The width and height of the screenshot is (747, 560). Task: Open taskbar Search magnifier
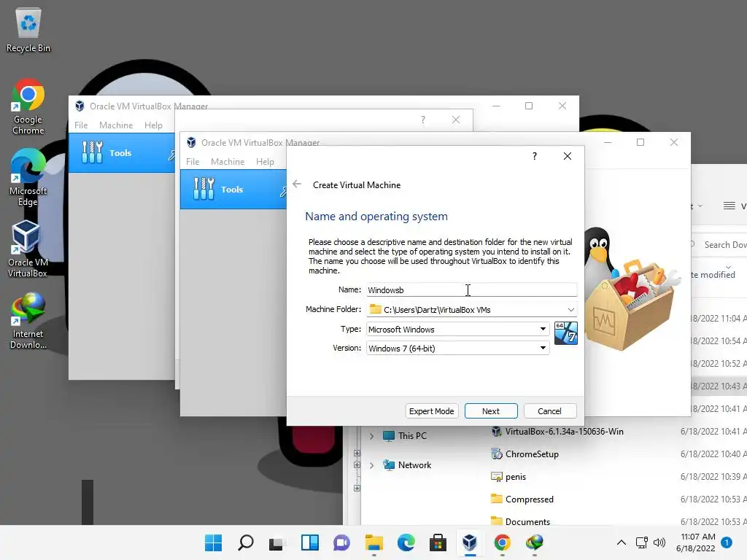245,542
